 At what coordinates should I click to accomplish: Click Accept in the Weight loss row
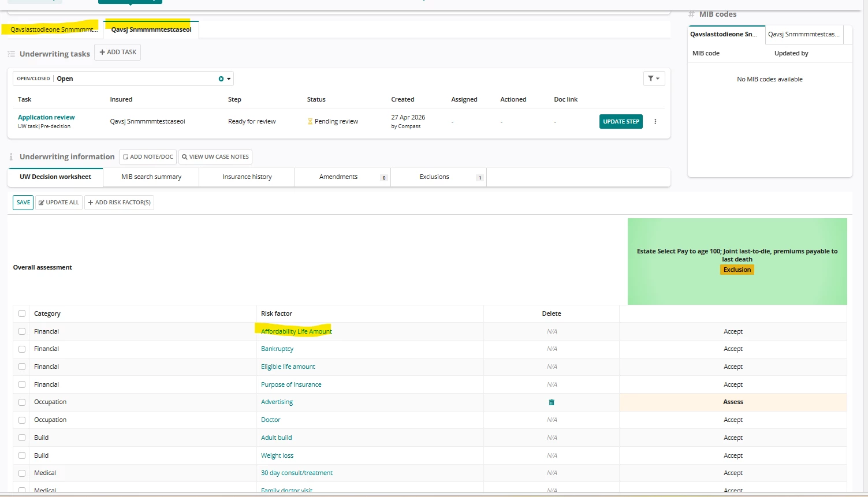pyautogui.click(x=733, y=455)
